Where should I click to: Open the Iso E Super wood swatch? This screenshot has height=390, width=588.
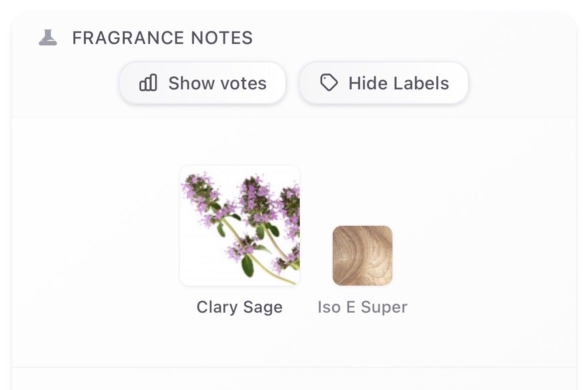(363, 256)
